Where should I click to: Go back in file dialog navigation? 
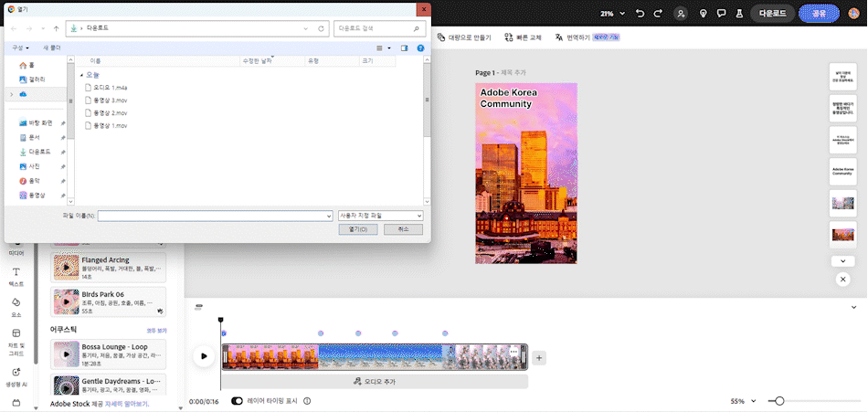(14, 28)
